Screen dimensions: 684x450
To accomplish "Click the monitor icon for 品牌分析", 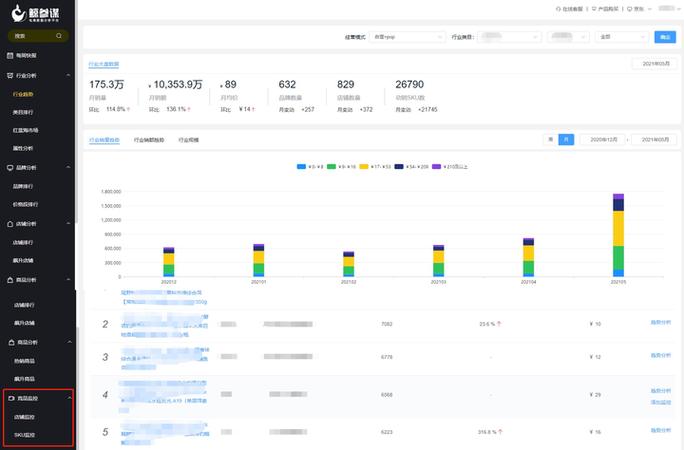I will click(10, 167).
